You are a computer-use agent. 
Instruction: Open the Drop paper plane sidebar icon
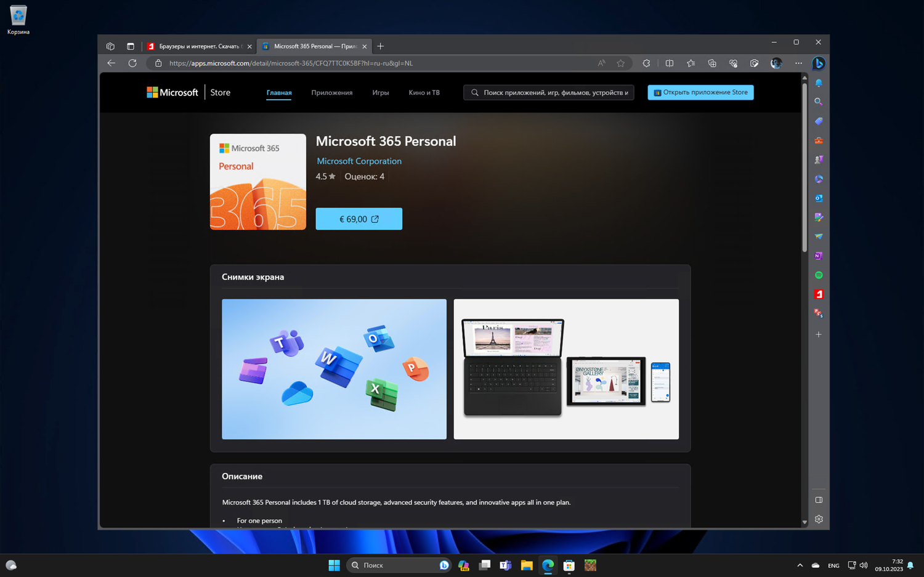point(819,236)
